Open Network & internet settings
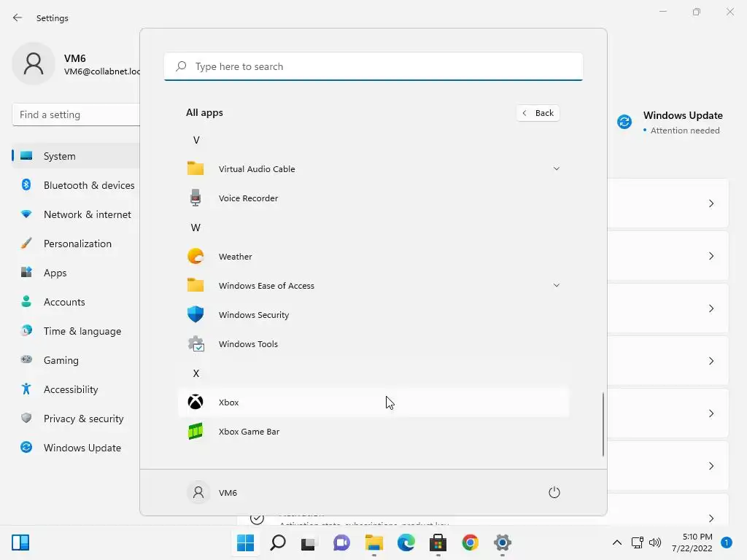The image size is (747, 560). [76, 214]
